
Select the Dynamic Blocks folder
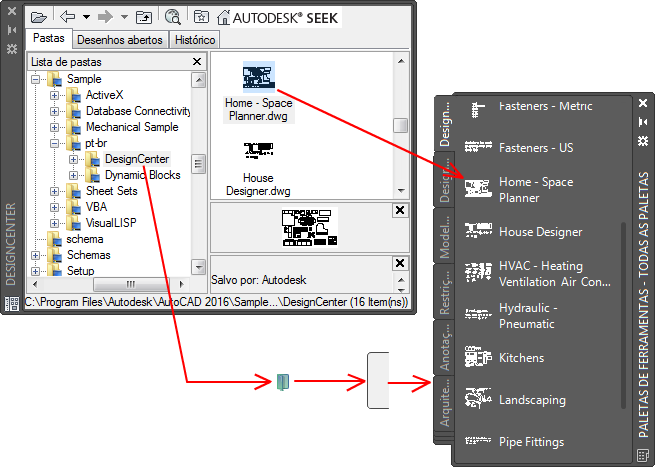[142, 175]
